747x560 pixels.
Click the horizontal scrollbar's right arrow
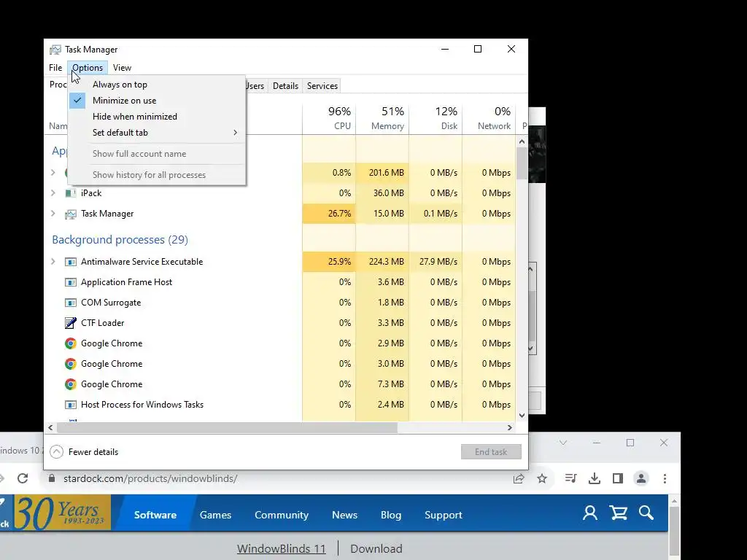tap(510, 427)
